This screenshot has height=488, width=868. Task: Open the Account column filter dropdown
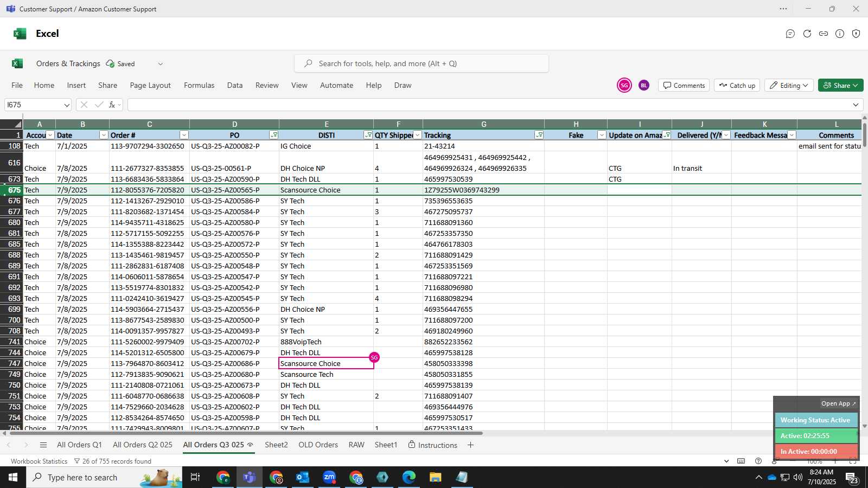pos(50,135)
